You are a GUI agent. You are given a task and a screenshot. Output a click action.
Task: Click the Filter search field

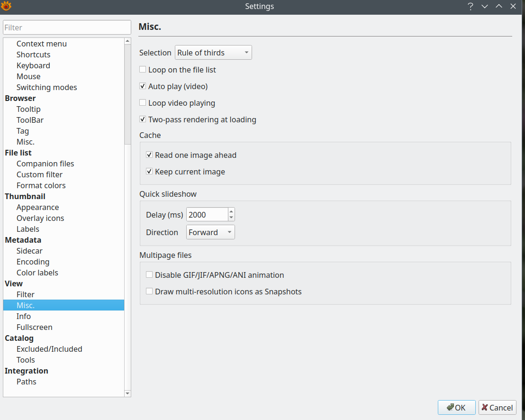point(66,27)
